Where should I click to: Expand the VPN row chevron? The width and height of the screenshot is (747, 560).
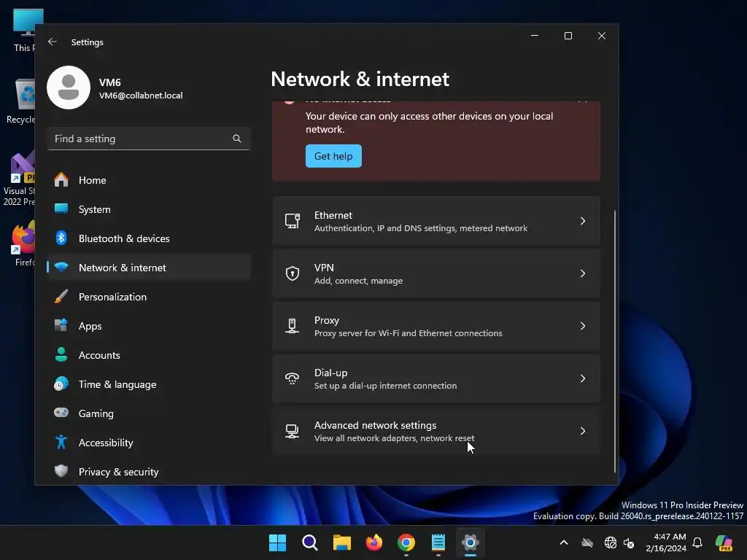pos(583,273)
